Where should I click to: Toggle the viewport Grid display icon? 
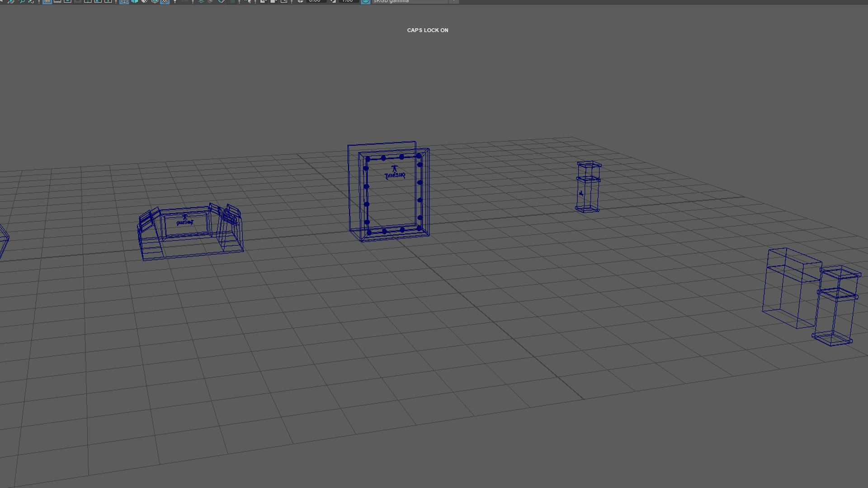[47, 1]
